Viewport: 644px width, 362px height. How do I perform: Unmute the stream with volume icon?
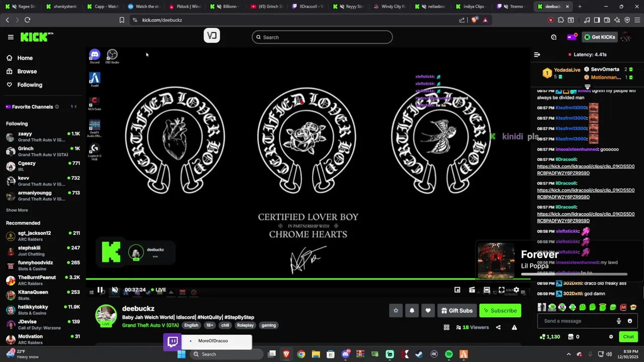click(x=115, y=290)
